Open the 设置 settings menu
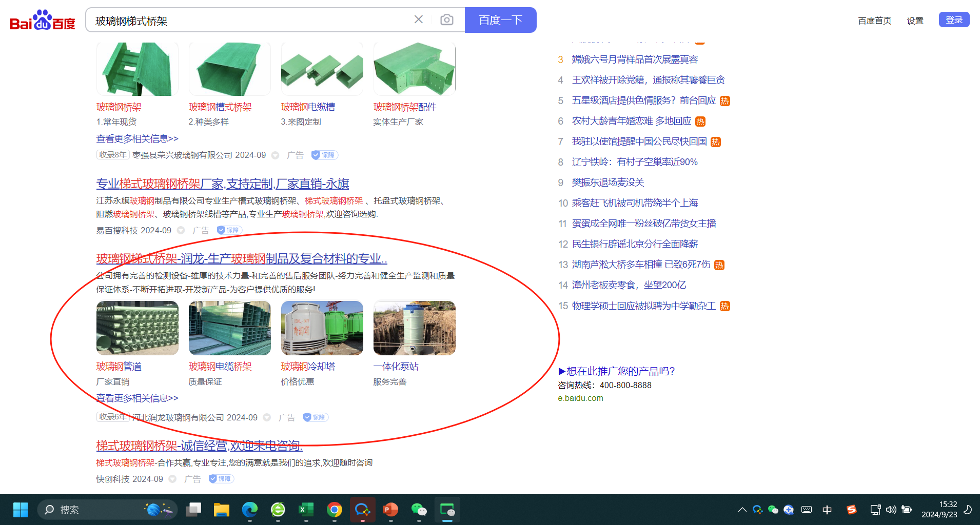 point(915,21)
